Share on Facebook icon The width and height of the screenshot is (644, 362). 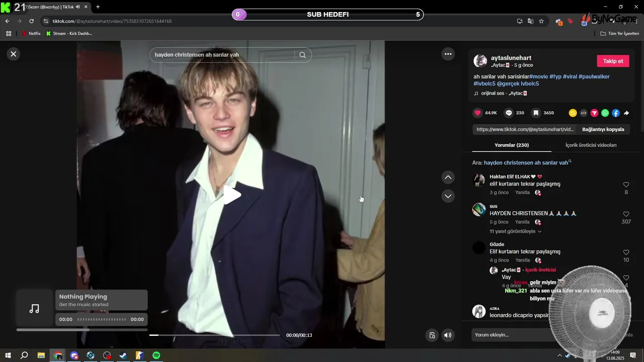[616, 113]
